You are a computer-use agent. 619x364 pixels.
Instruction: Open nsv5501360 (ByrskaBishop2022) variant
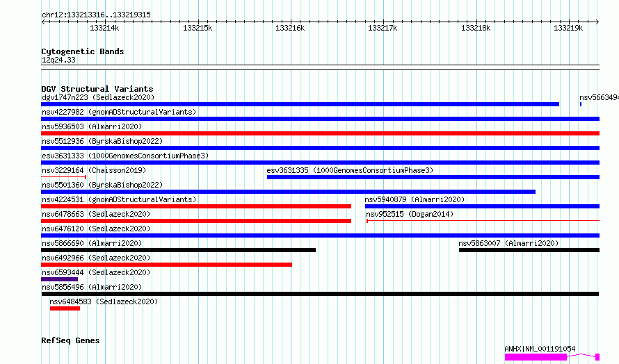point(102,185)
